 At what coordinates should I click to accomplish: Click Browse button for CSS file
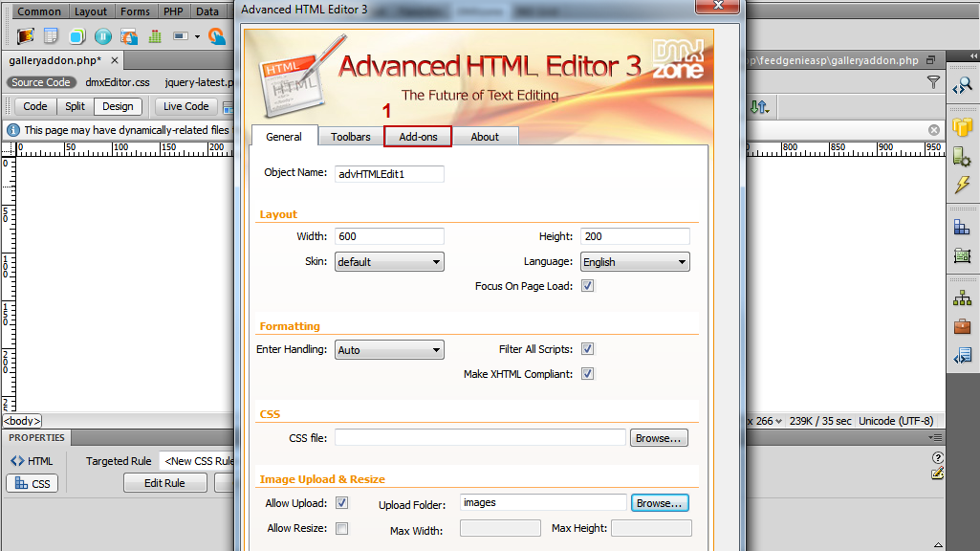tap(659, 438)
